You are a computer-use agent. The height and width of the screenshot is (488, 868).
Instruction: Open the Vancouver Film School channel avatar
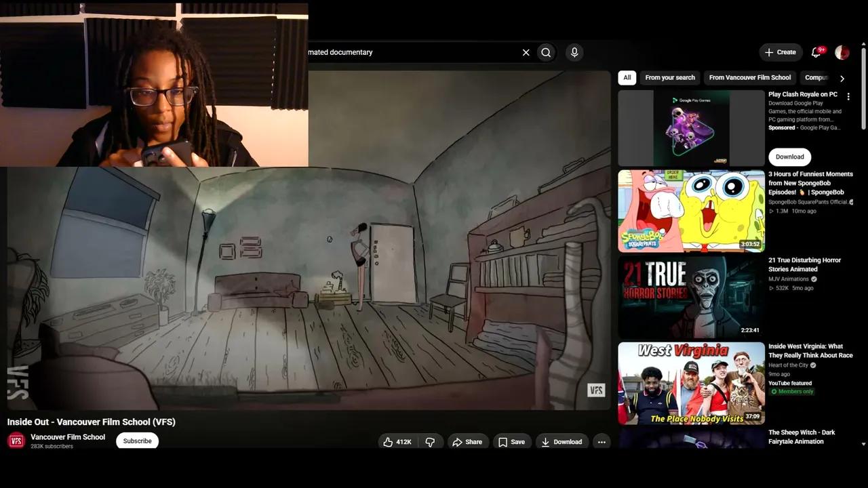16,441
